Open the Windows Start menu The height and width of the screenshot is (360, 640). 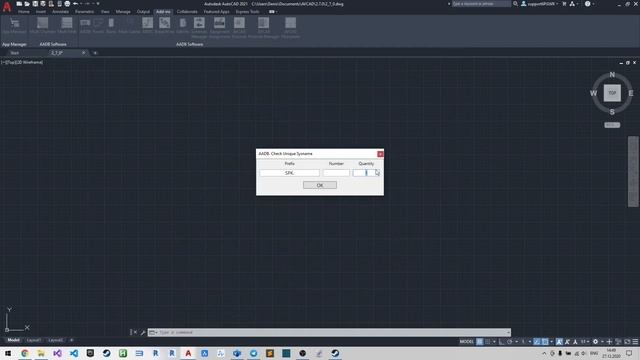click(8, 353)
